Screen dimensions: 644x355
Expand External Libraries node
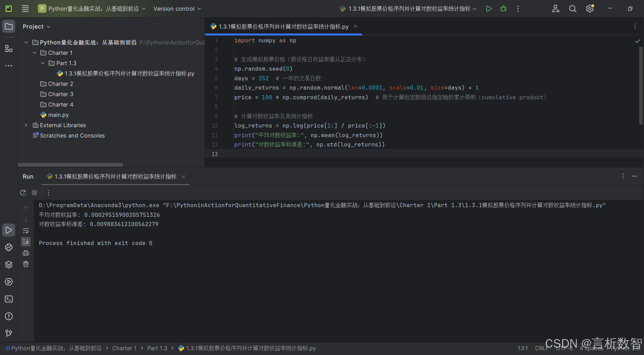(x=26, y=125)
